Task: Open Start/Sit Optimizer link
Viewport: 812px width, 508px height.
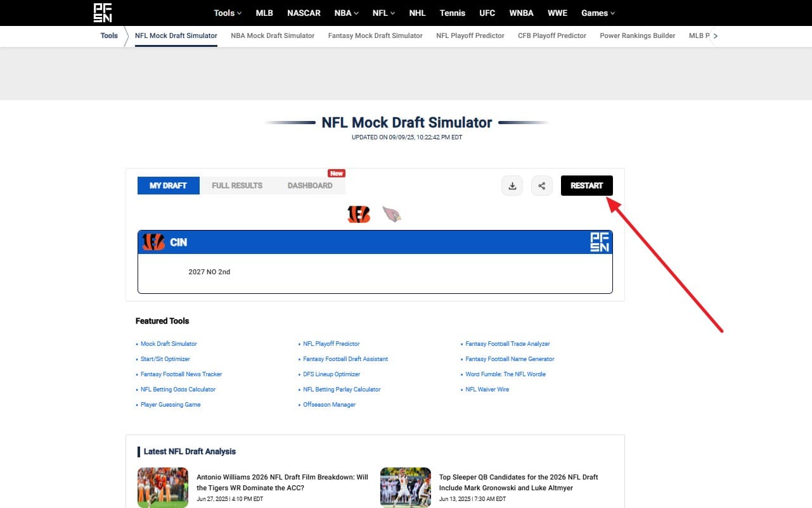Action: click(165, 359)
